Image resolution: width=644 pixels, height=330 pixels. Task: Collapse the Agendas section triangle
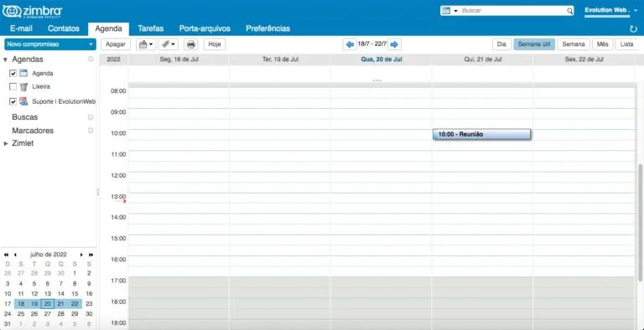pyautogui.click(x=5, y=59)
